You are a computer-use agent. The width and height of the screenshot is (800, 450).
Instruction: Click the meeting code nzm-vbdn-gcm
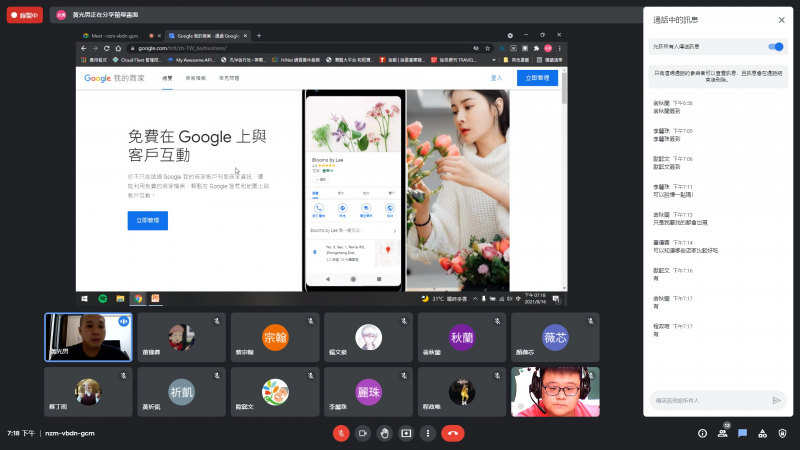(70, 433)
